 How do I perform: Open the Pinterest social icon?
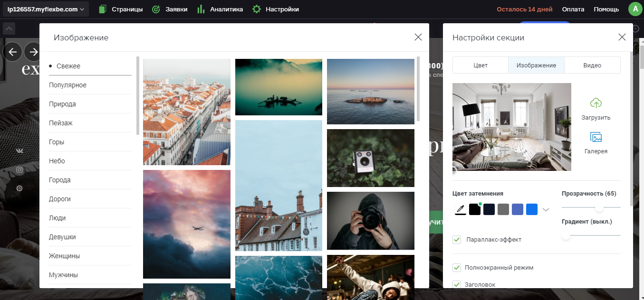point(19,188)
